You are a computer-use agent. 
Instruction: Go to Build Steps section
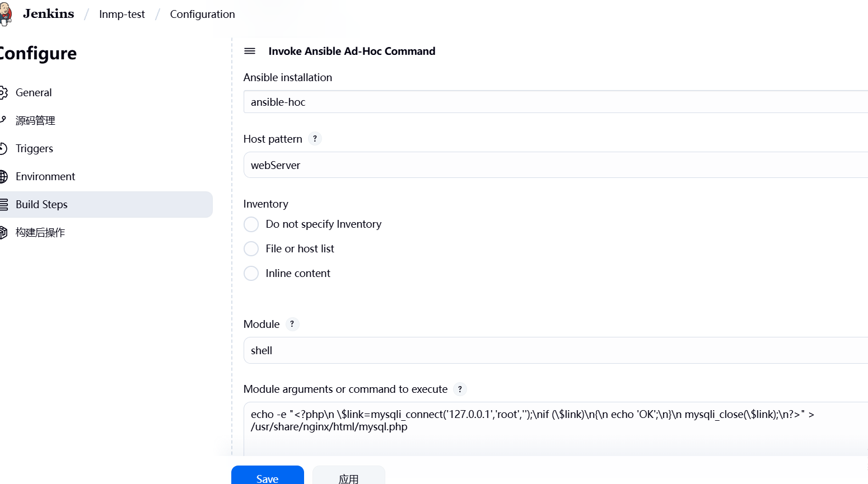click(106, 204)
